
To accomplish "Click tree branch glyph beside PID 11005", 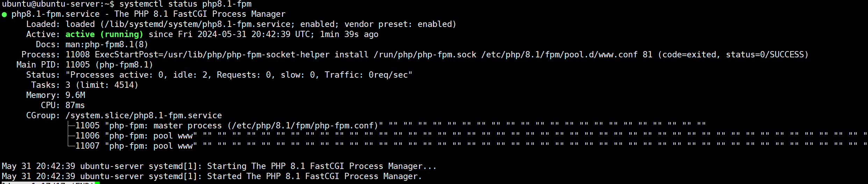I will (71, 126).
